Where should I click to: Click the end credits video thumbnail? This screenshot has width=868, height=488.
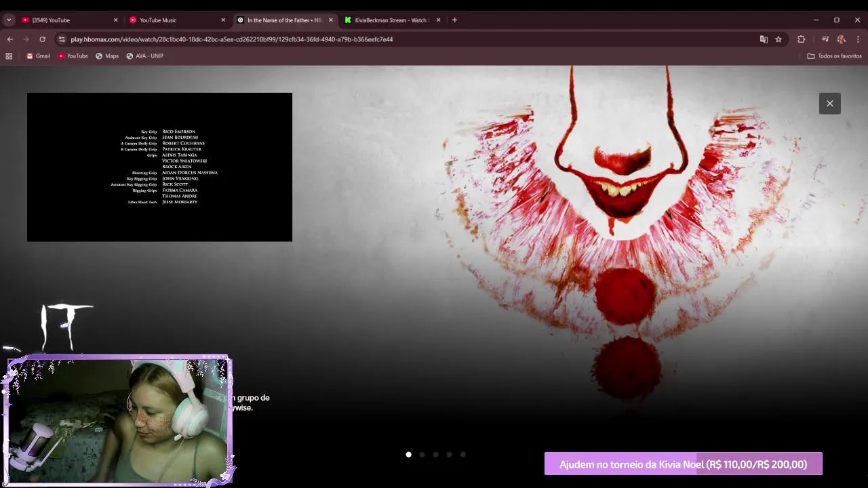pos(159,167)
